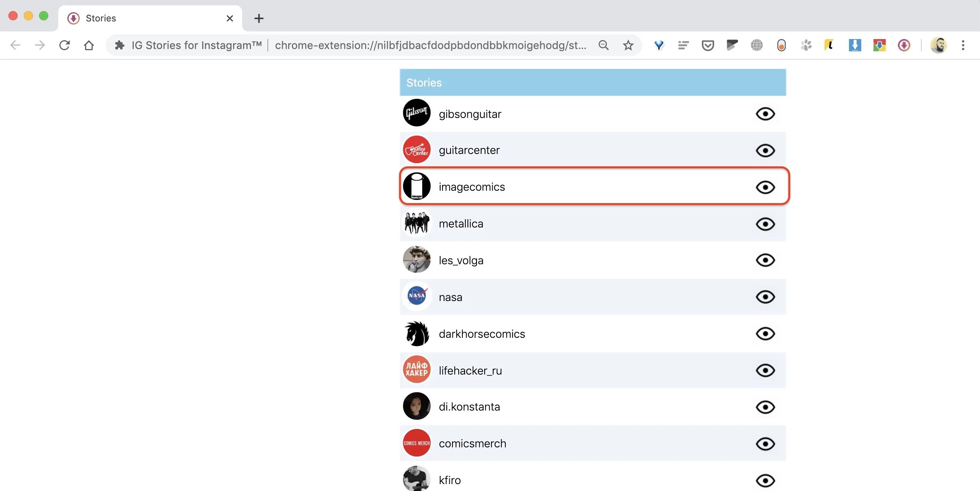Click the dark flag extension icon
Screen dimensions: 980x491
(x=732, y=45)
